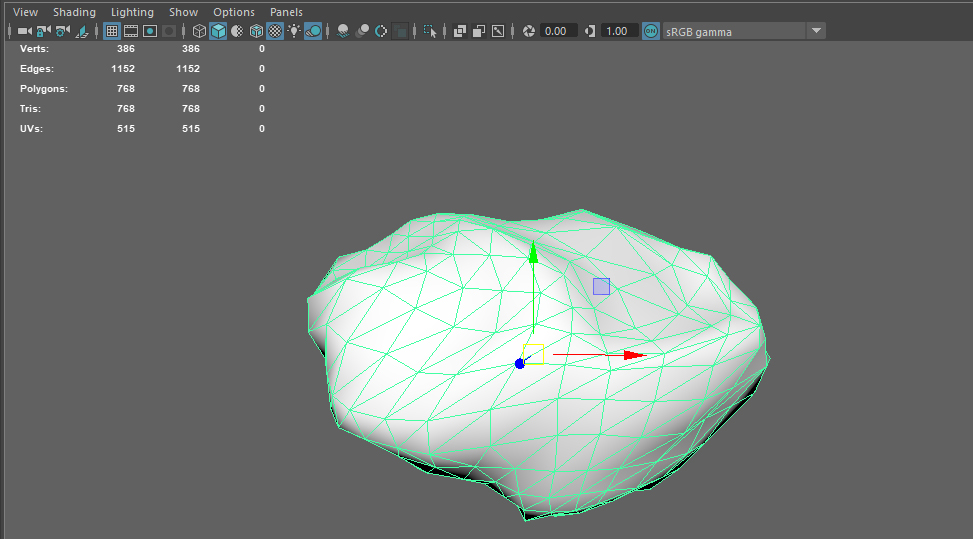Open Camera Attributes icon in toolbar

click(62, 31)
